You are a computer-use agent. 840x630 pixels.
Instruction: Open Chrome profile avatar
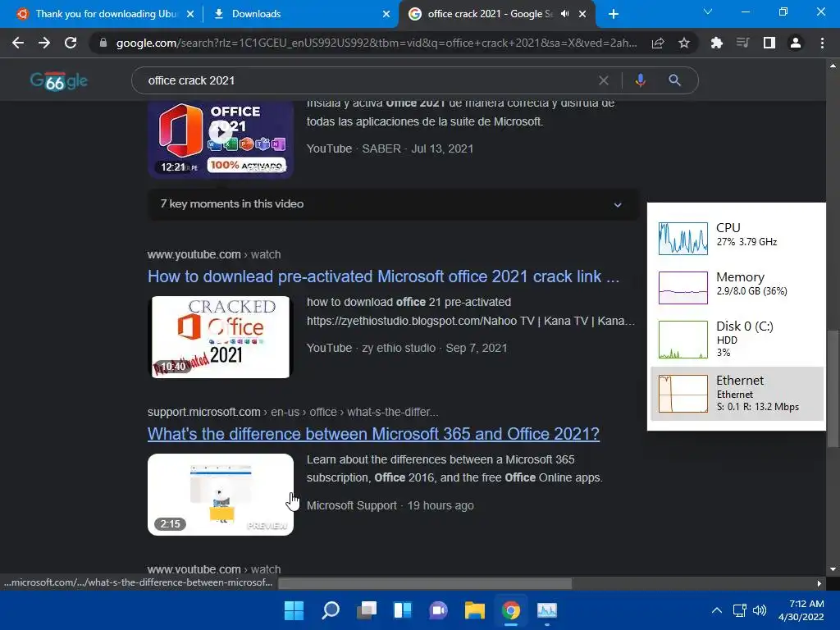click(x=796, y=43)
